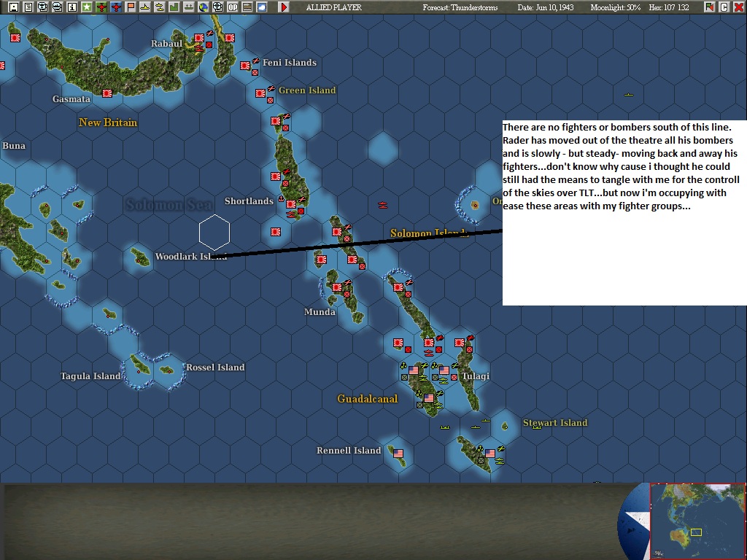
Task: Open the ledger book toolbar icon
Action: click(247, 7)
